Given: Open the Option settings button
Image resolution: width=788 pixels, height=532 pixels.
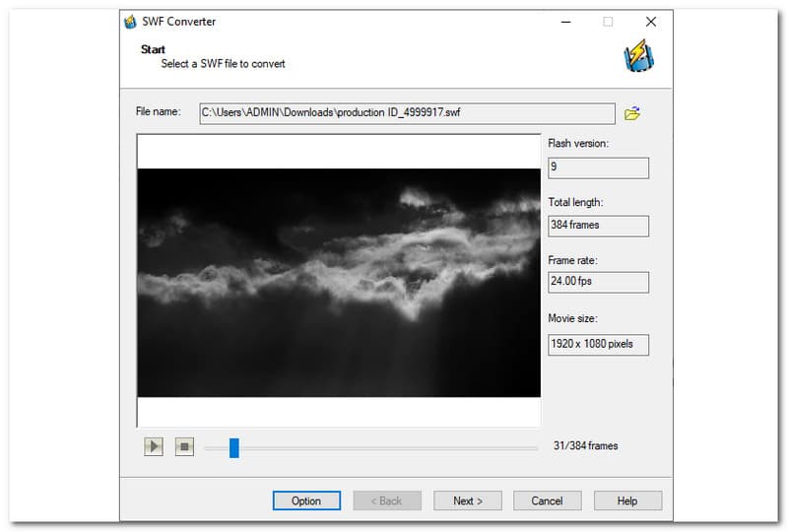Looking at the screenshot, I should [x=306, y=500].
